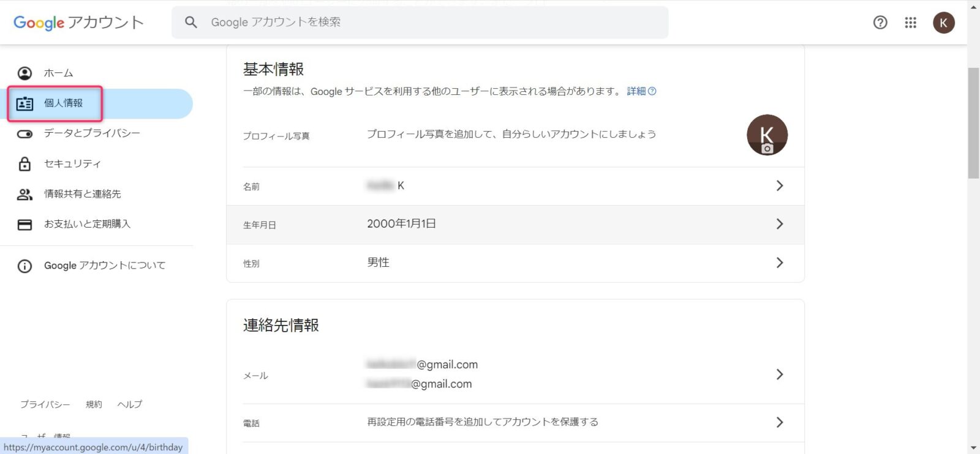Click the セキュリティ lock icon
This screenshot has height=454, width=980.
(x=24, y=164)
